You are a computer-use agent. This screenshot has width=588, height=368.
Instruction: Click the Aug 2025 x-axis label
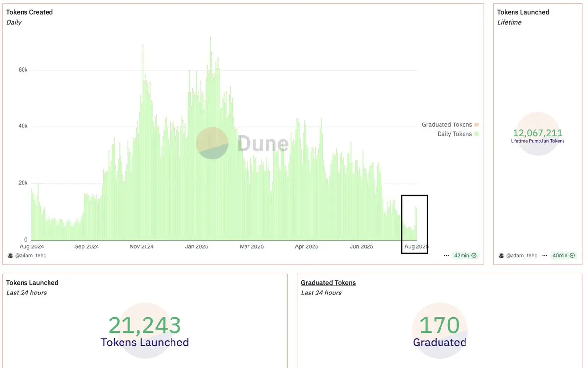tap(416, 247)
